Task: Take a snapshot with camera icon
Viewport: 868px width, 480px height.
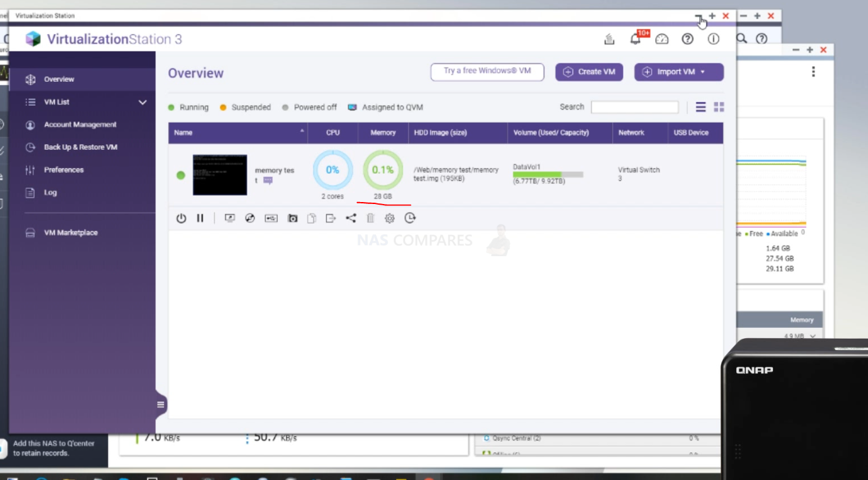Action: click(x=293, y=219)
